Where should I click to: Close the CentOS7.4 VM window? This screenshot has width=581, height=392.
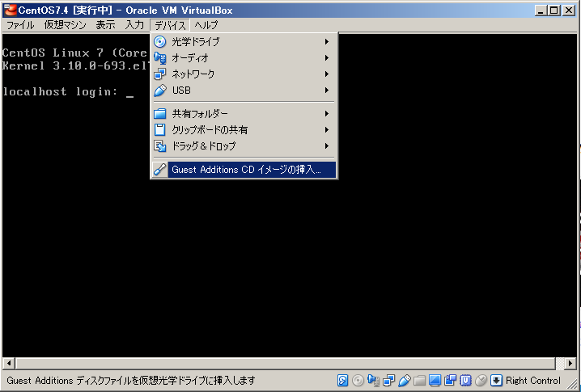coord(569,11)
